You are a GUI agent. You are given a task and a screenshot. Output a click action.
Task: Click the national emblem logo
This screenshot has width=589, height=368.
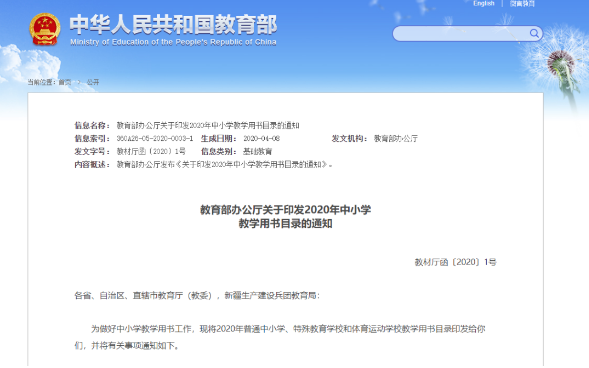point(45,29)
